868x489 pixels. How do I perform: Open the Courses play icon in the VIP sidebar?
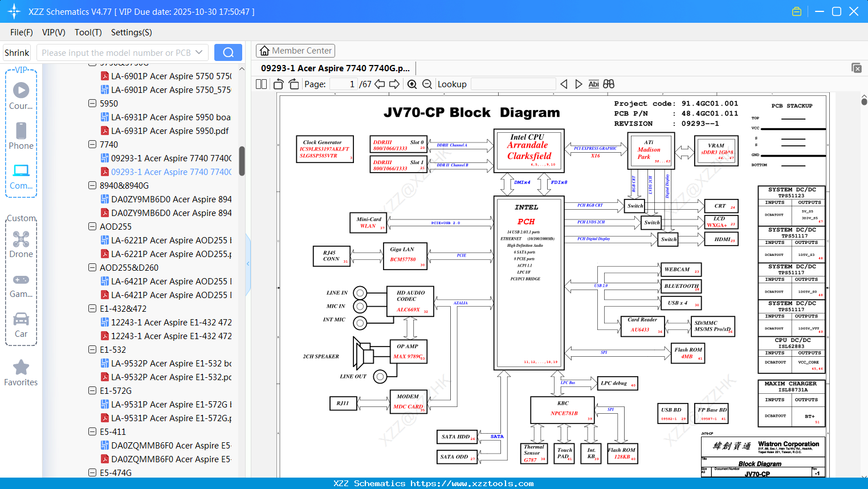[21, 90]
